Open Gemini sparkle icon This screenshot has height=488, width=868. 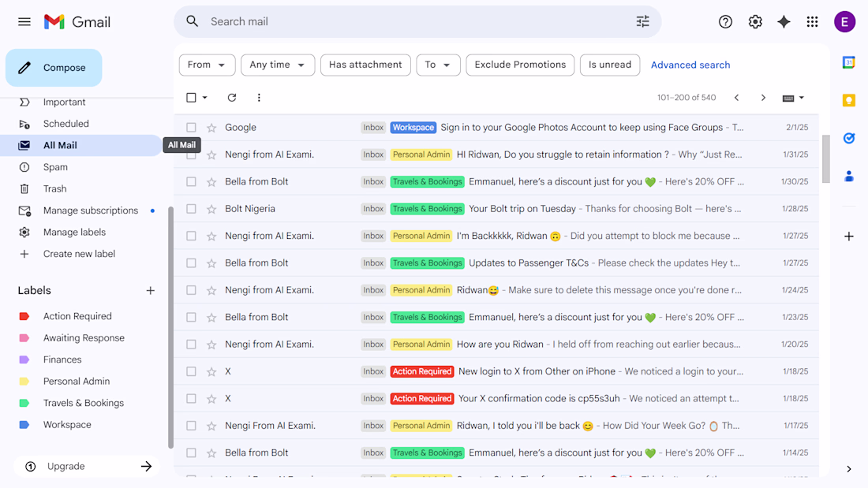pos(784,21)
